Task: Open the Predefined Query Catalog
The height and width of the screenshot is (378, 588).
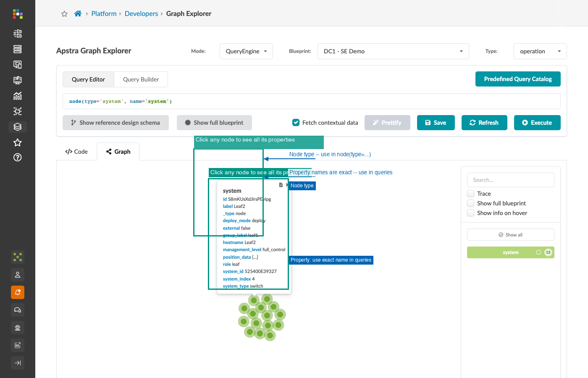Action: (518, 79)
